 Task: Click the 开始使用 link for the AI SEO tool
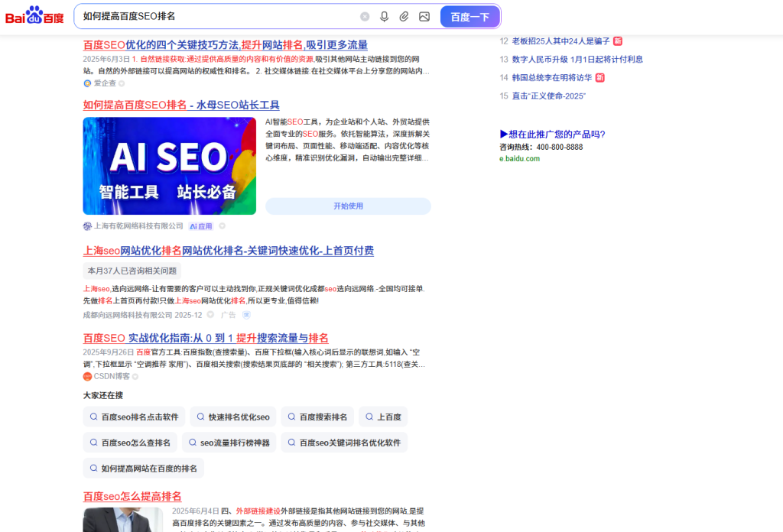348,206
